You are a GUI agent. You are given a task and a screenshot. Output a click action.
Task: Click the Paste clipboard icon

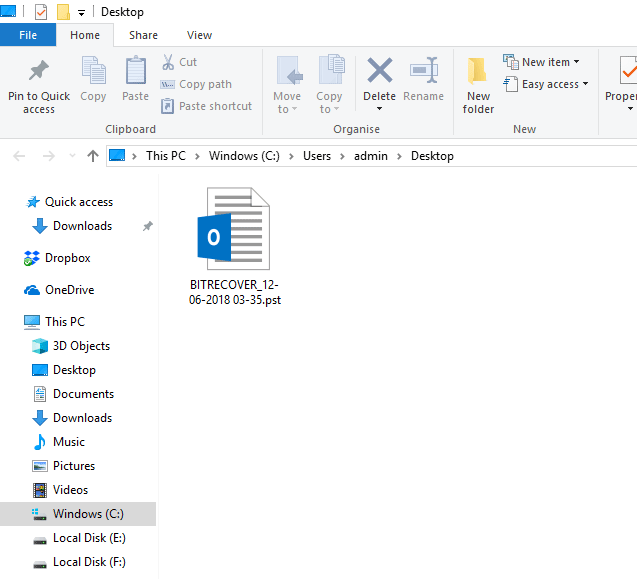[135, 71]
